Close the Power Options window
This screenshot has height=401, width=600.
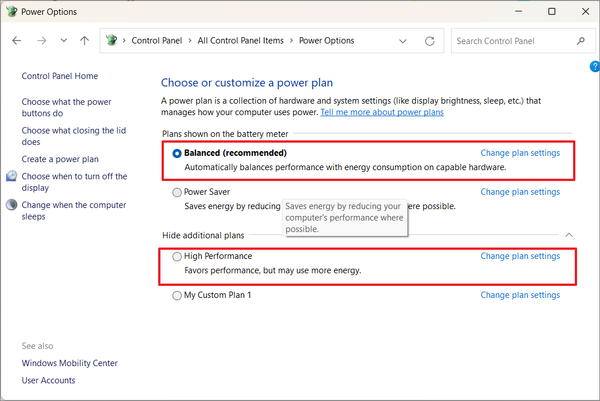(x=585, y=11)
